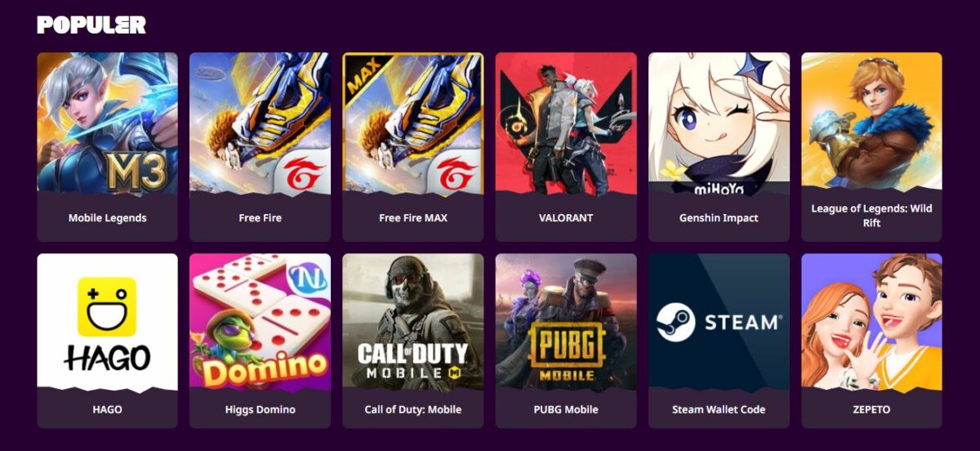Click the "Free Fire MAX" caption
This screenshot has width=980, height=451.
412,218
